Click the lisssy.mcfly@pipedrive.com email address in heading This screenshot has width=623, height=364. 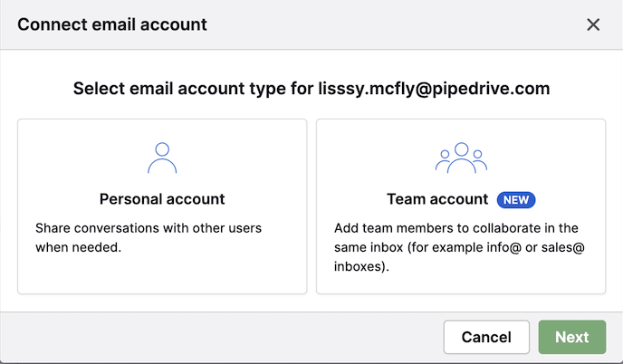446,89
